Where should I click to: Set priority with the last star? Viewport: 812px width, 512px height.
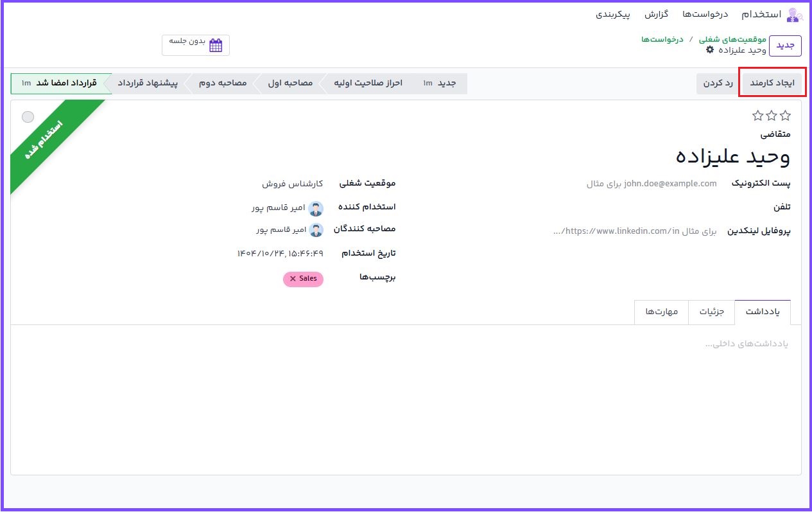[x=758, y=116]
